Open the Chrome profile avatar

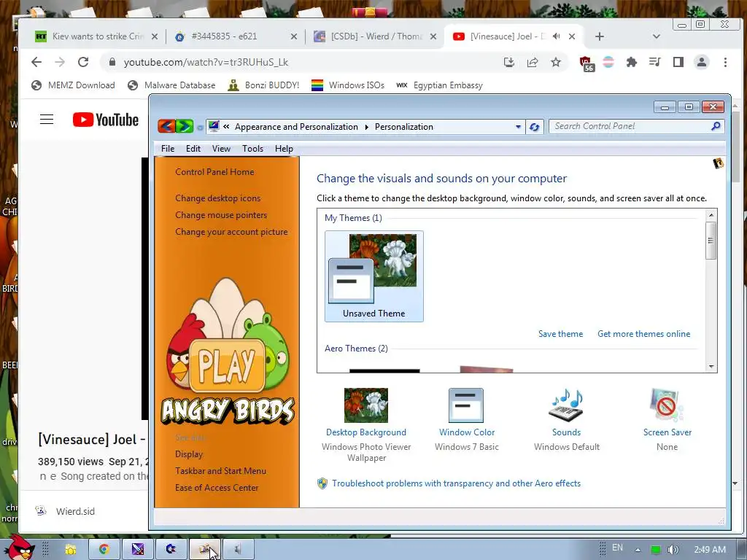(x=701, y=63)
